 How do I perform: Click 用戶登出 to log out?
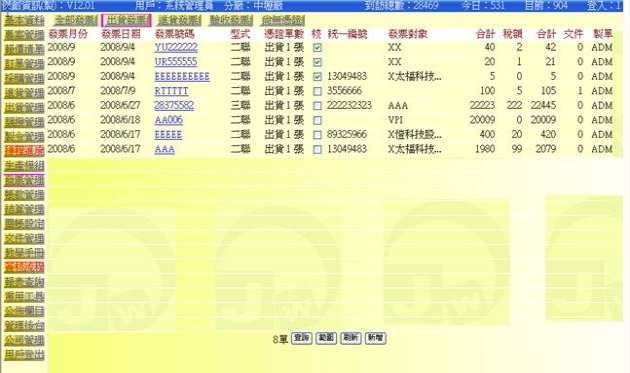24,355
